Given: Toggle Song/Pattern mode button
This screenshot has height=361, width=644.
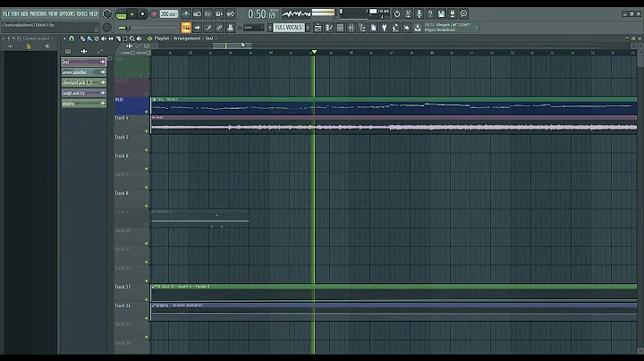Looking at the screenshot, I should 121,14.
